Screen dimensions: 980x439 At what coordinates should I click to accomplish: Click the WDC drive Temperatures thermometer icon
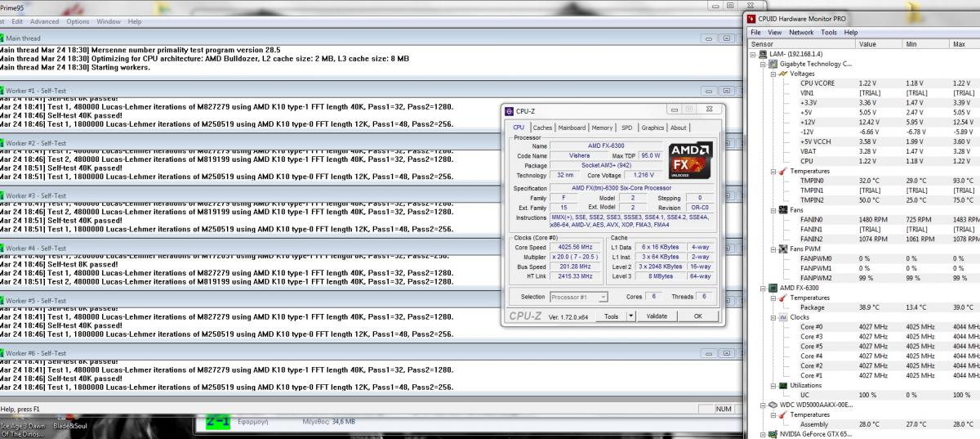pyautogui.click(x=784, y=414)
